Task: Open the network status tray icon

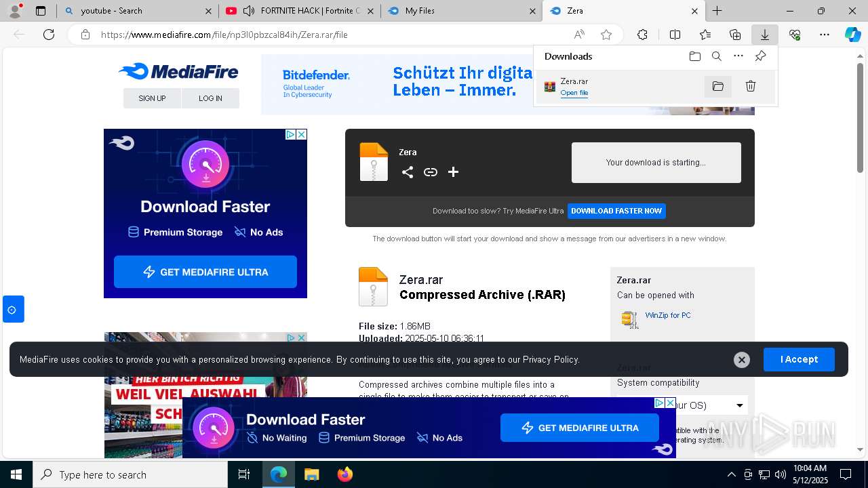Action: click(x=764, y=474)
